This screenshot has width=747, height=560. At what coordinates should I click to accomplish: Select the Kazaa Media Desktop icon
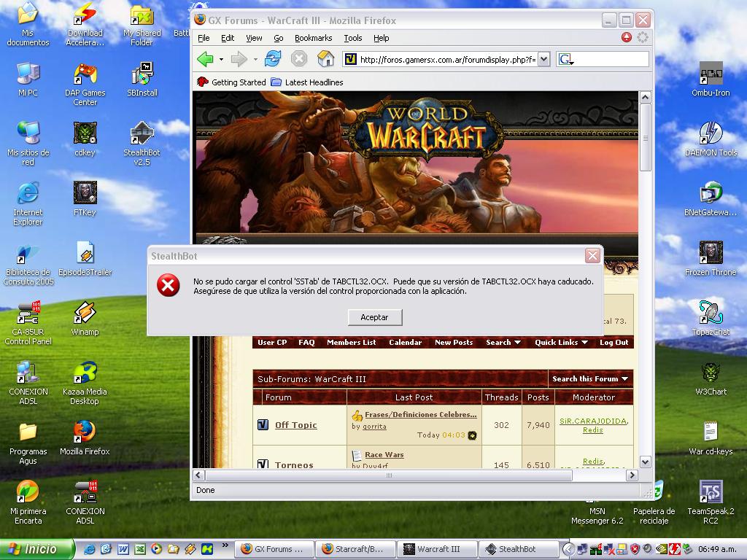pyautogui.click(x=85, y=383)
